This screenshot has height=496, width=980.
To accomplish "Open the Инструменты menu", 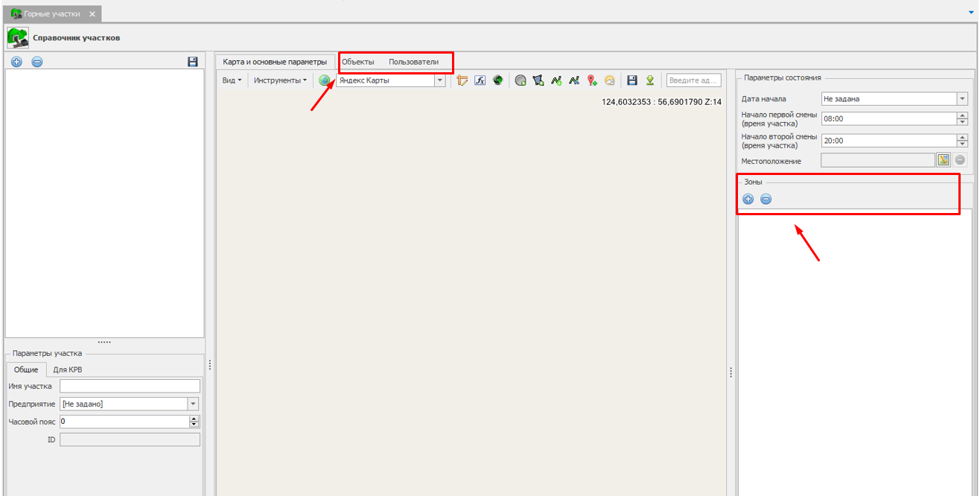I will [279, 80].
